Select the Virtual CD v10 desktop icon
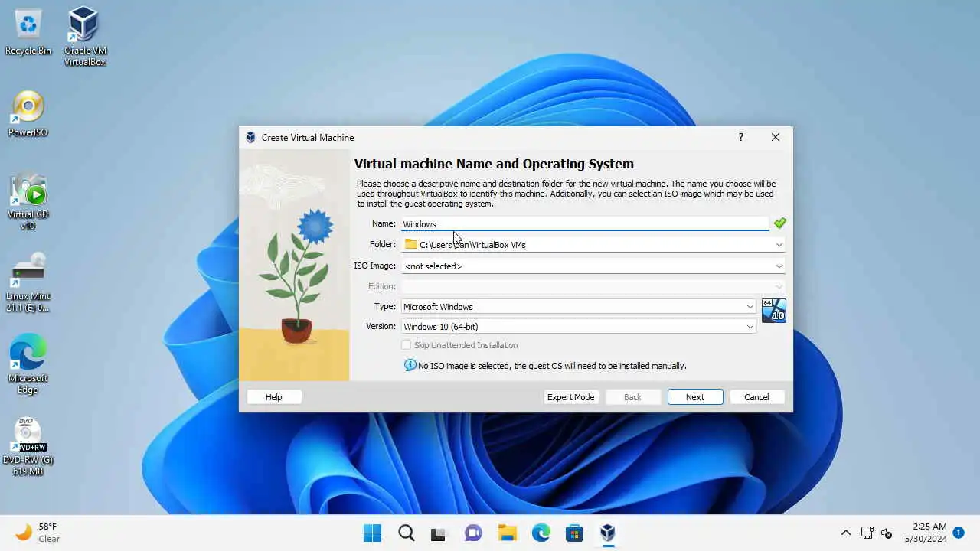The image size is (980, 551). (28, 201)
